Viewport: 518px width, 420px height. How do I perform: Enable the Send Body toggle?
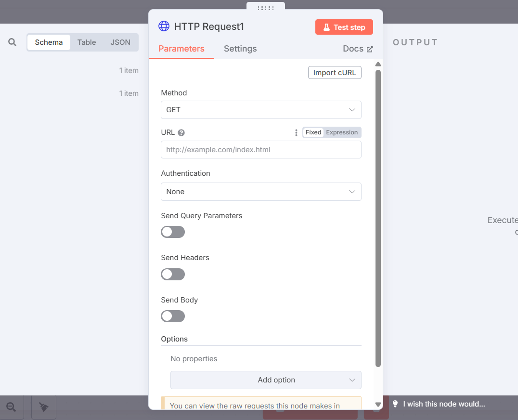pos(173,316)
